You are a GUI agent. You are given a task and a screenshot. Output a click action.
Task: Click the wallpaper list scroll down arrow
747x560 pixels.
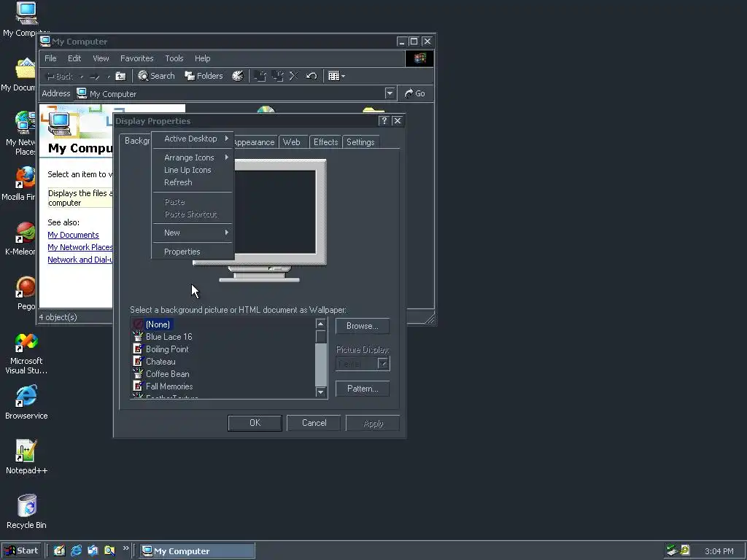[x=321, y=392]
